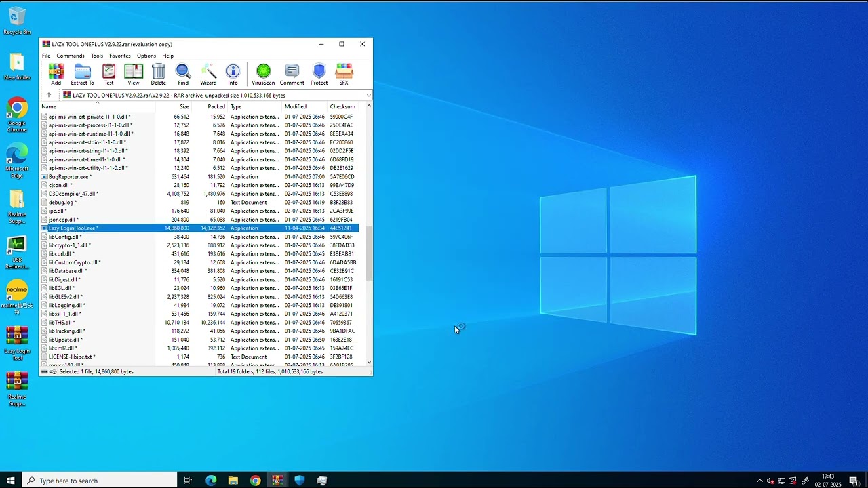Select ipc.dll file row
Image resolution: width=868 pixels, height=488 pixels.
coord(199,211)
